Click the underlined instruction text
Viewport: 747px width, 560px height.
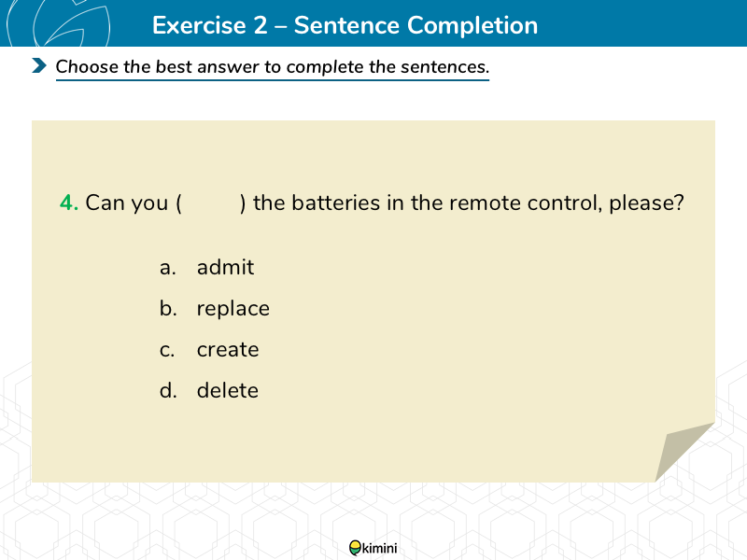click(273, 67)
